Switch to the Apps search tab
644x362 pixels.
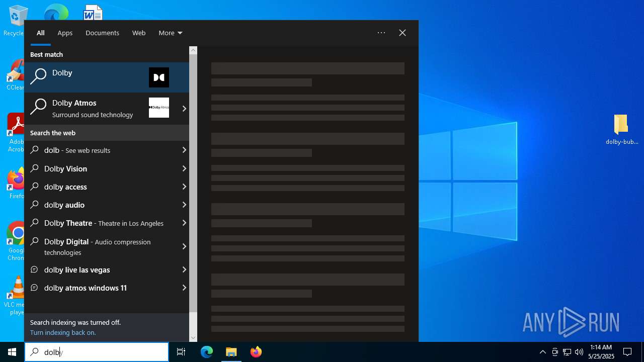click(x=65, y=33)
